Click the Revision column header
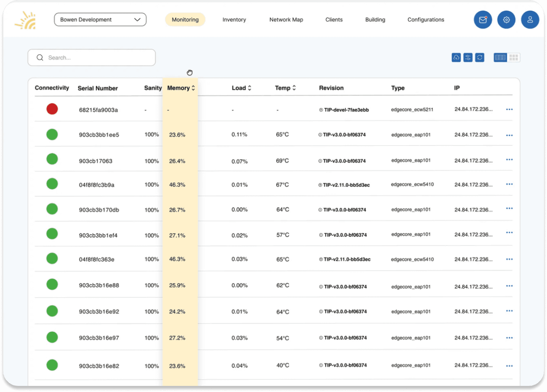Viewport: 547px width, 392px height. 331,88
